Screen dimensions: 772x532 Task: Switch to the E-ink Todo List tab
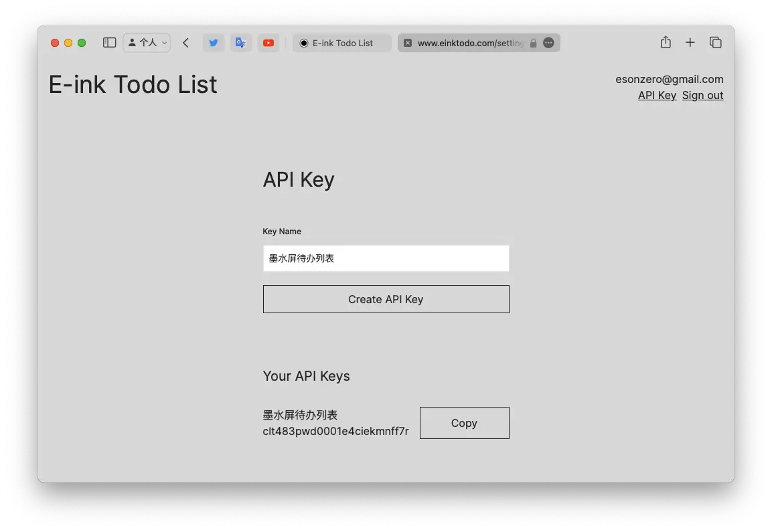pos(341,43)
